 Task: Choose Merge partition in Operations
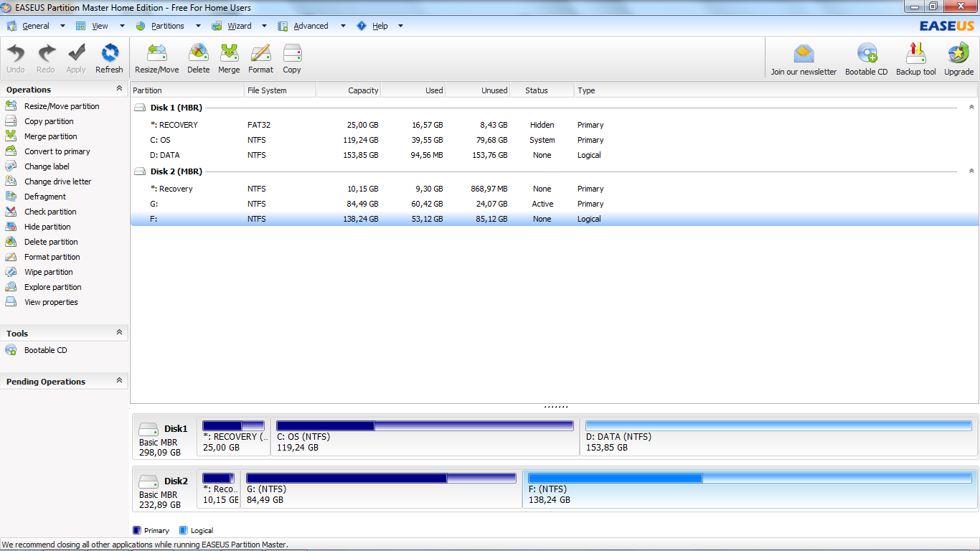coord(50,136)
